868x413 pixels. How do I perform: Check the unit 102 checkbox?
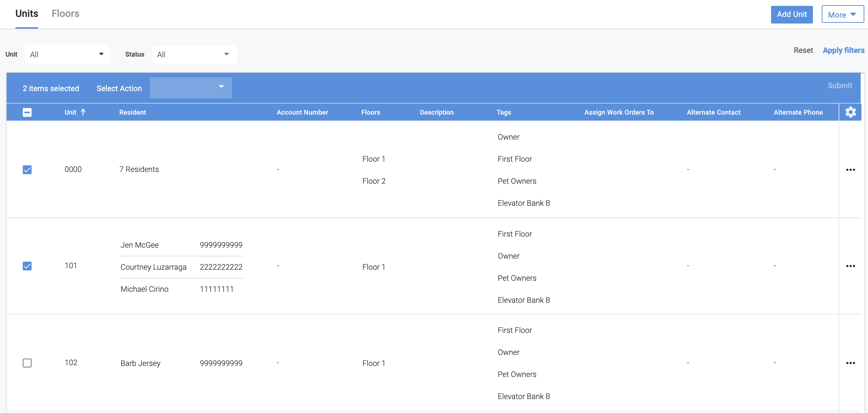27,363
